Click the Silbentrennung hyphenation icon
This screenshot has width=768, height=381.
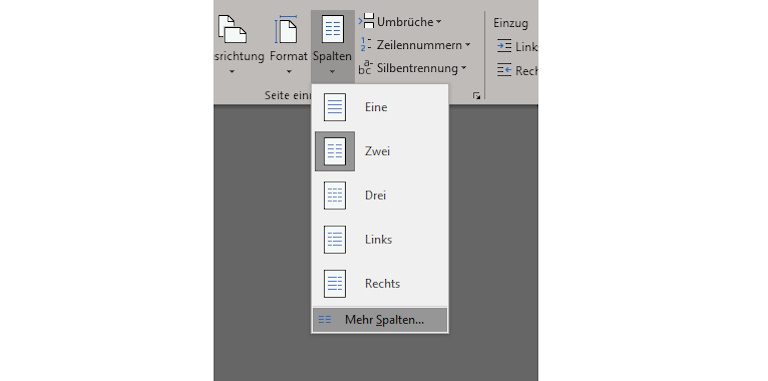pyautogui.click(x=365, y=68)
